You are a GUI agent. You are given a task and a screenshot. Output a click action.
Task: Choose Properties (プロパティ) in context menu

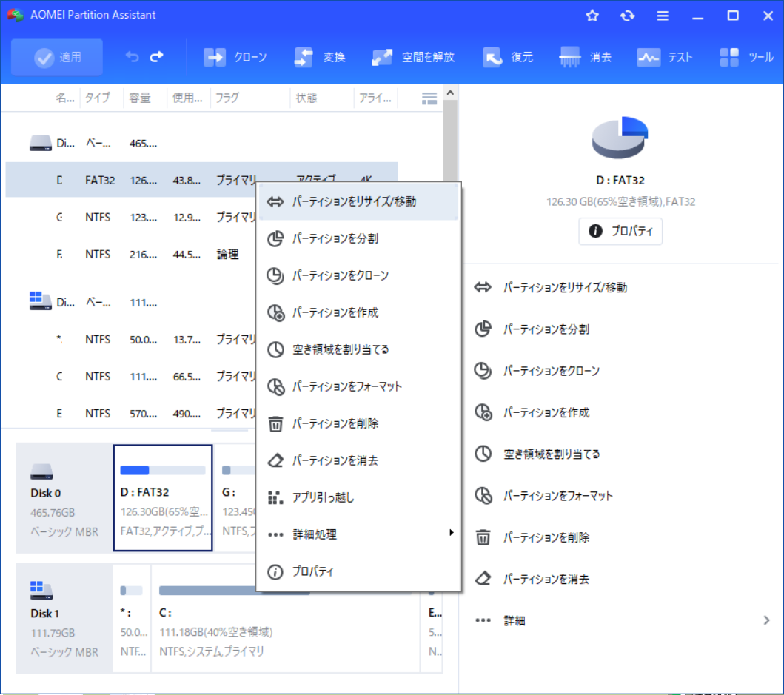358,571
